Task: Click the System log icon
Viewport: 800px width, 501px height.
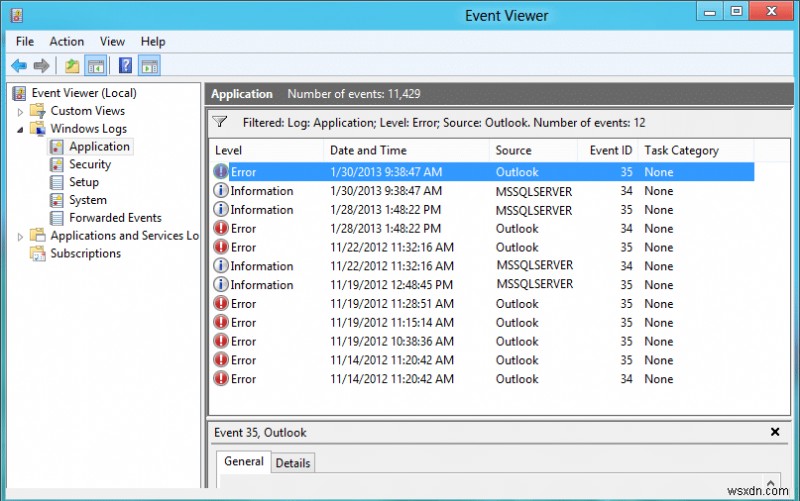Action: [x=57, y=200]
